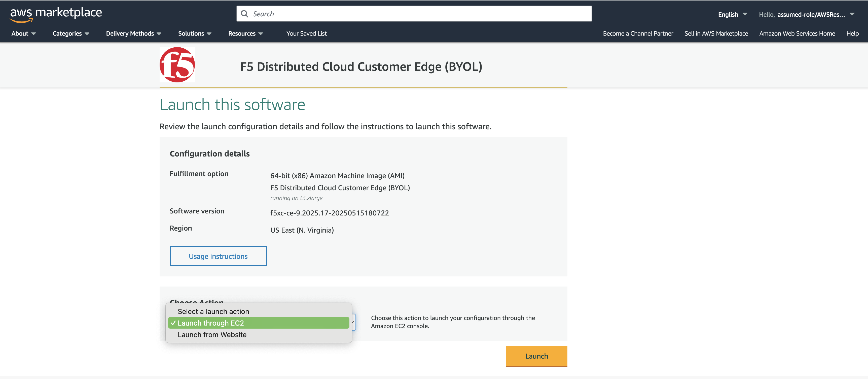The image size is (868, 379).
Task: Expand the Categories menu
Action: click(71, 33)
